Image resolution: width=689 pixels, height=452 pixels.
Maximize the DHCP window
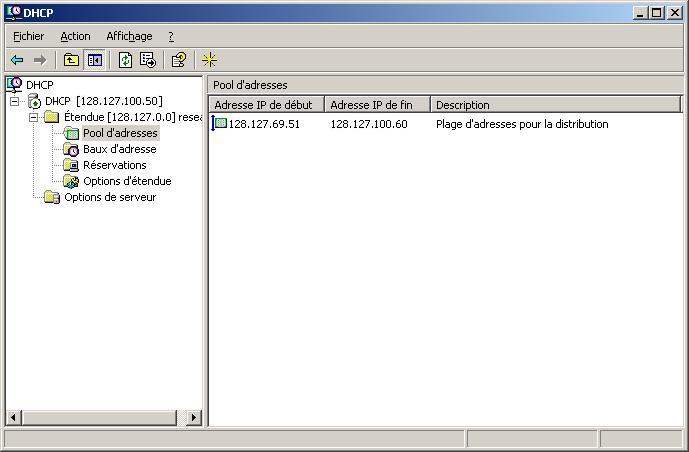(x=656, y=13)
